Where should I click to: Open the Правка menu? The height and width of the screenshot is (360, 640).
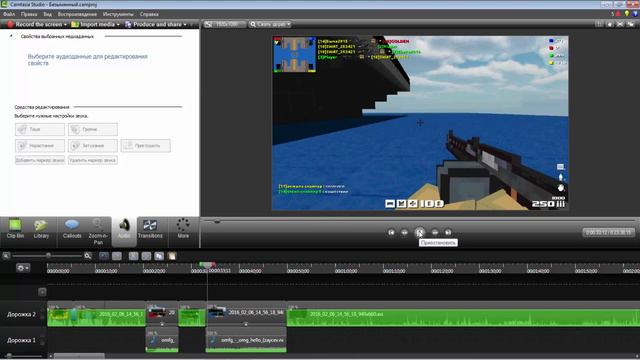click(29, 14)
